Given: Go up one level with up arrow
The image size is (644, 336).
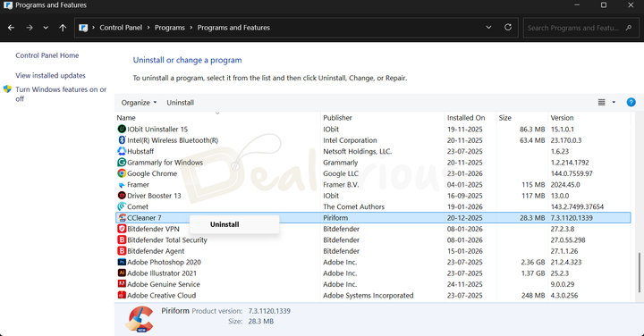Looking at the screenshot, I should click(63, 28).
